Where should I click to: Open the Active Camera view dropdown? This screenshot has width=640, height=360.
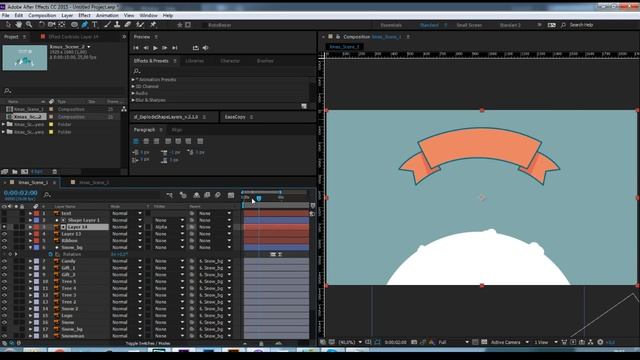509,342
